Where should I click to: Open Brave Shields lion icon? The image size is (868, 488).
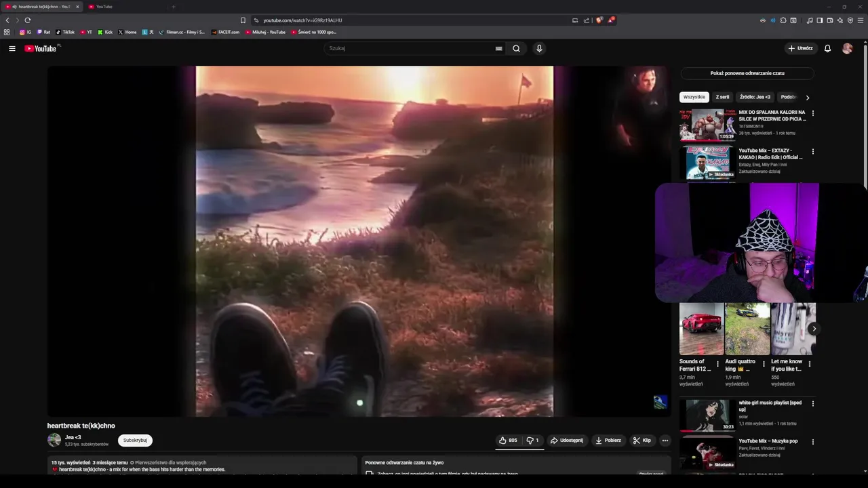click(599, 20)
